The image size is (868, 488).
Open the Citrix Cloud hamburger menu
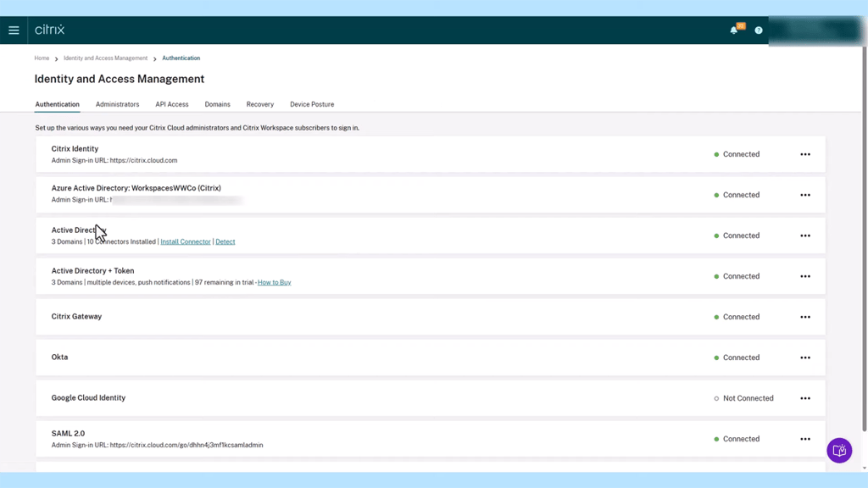coord(14,30)
